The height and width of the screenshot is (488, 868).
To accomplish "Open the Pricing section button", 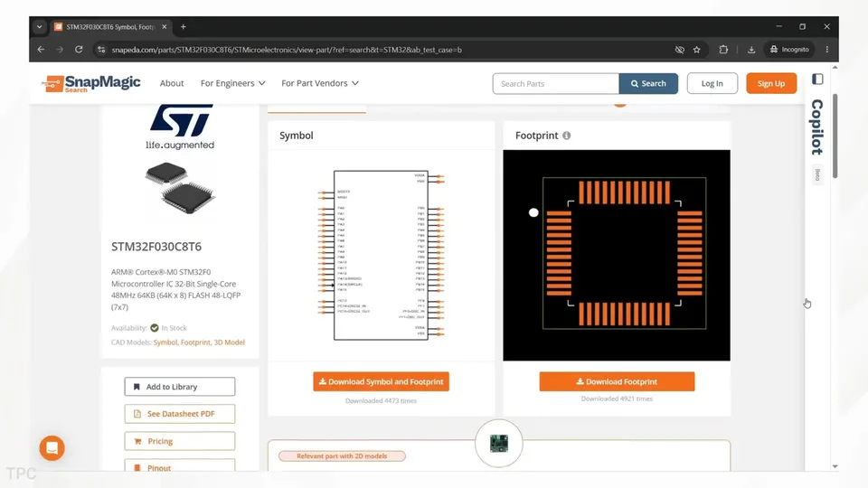I will click(180, 441).
